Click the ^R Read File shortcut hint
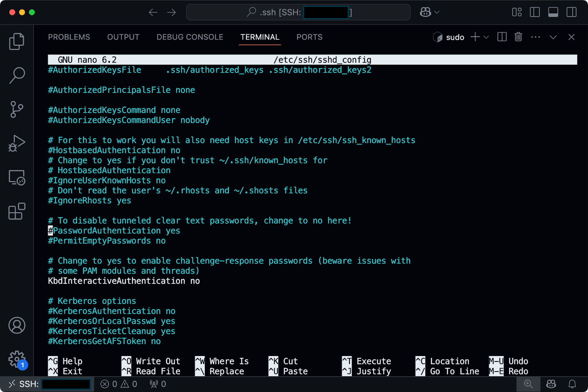This screenshot has height=392, width=588. coord(151,371)
